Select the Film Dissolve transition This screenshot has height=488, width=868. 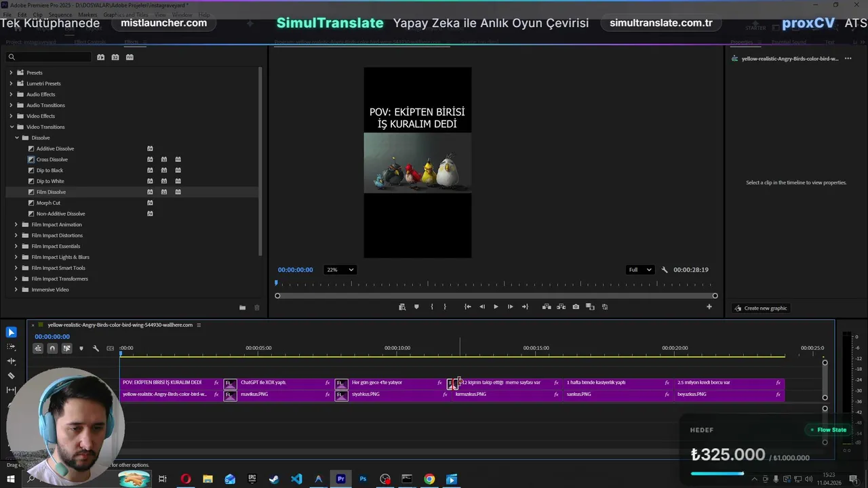[x=51, y=192]
